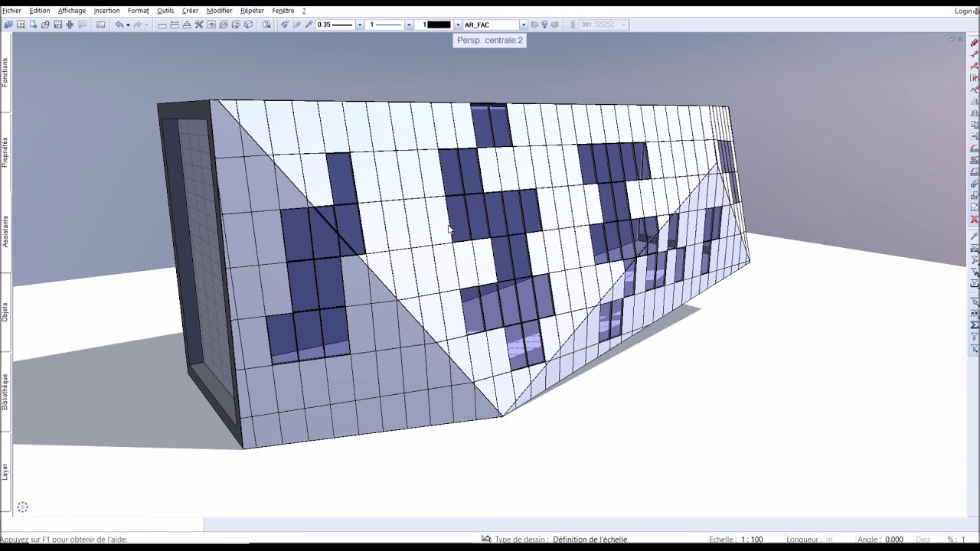Screen dimensions: 980x551
Task: Open the undo history dropdown arrow
Action: [x=128, y=24]
